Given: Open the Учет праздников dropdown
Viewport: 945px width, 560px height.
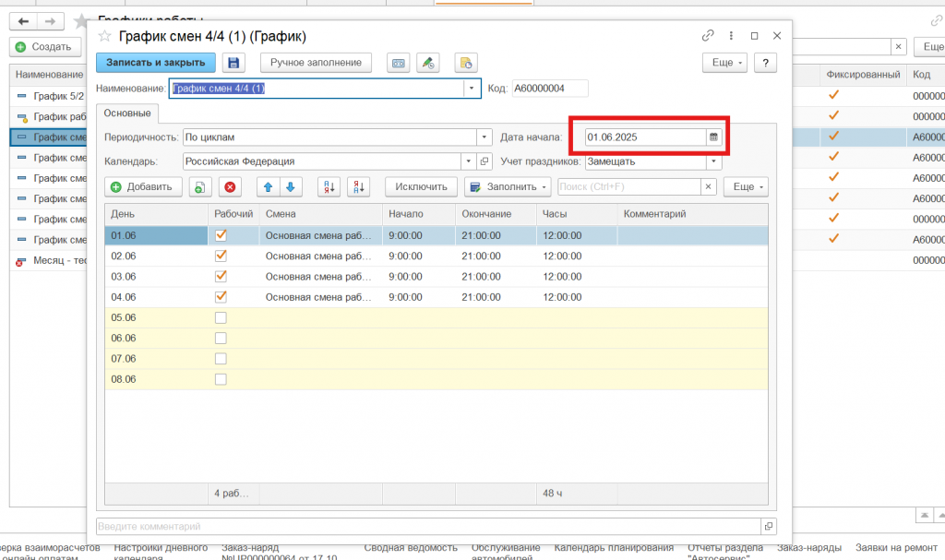Looking at the screenshot, I should pos(713,161).
